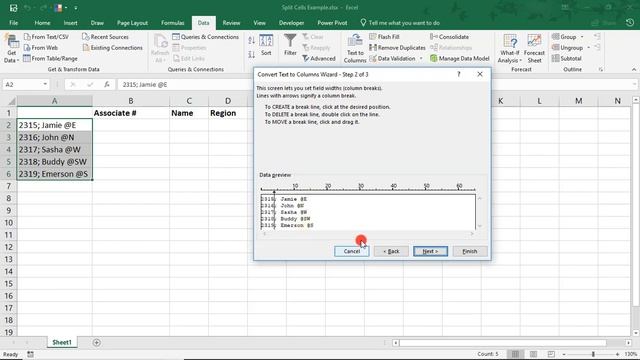Open Recent Sources
Viewport: 640px width, 360px height.
coord(105,37)
